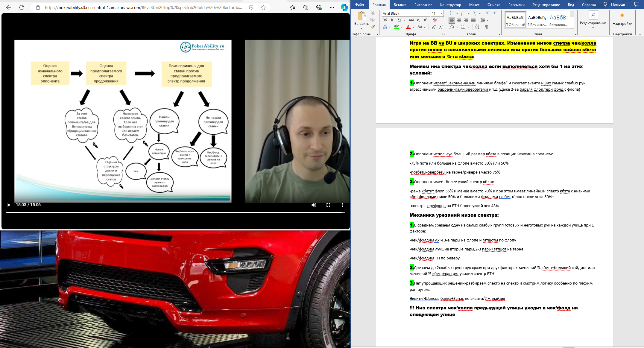Switch to the Вставка ribbon tab
This screenshot has height=348, width=644.
[400, 5]
